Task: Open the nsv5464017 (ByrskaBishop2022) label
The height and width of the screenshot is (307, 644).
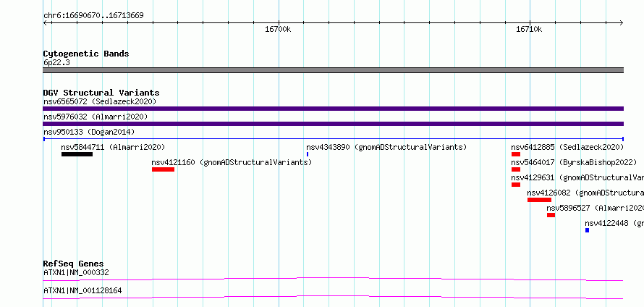Action: 574,162
